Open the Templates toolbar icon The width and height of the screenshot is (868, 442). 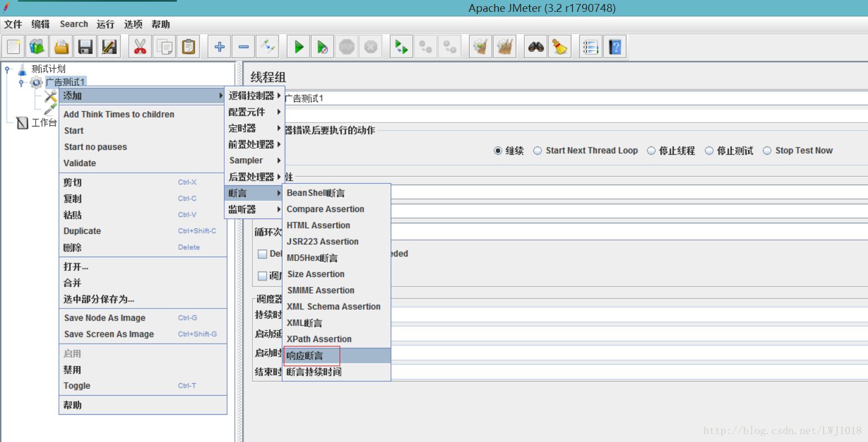coord(37,46)
